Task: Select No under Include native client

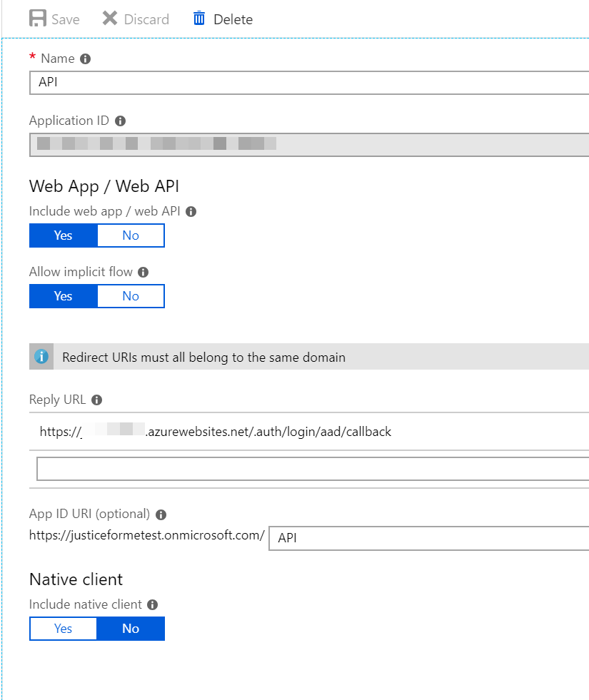Action: coord(131,629)
